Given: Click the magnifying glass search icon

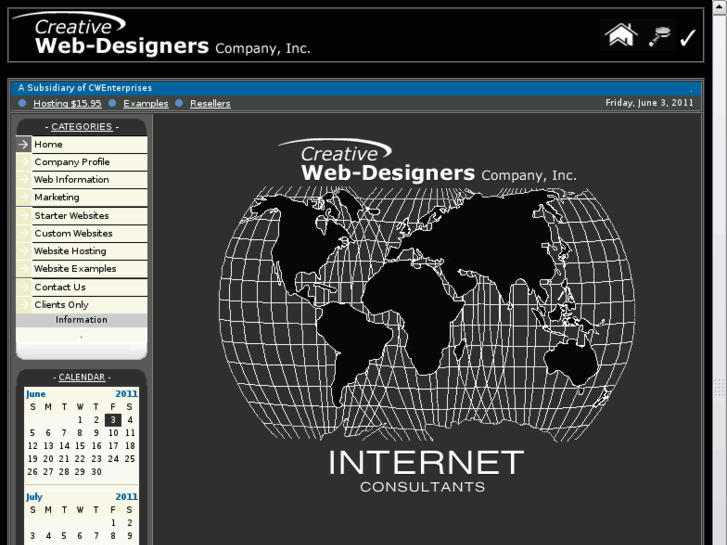Looking at the screenshot, I should tap(660, 36).
